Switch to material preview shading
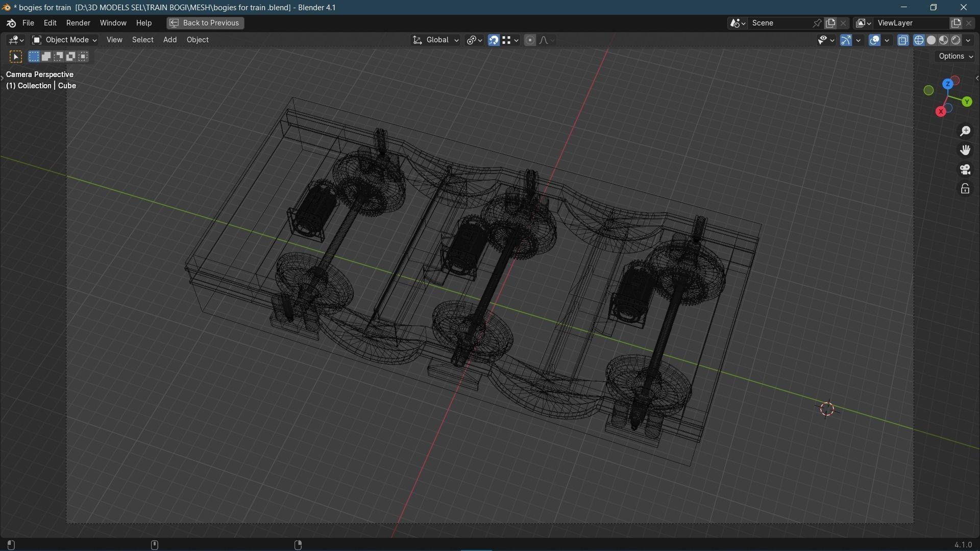980x551 pixels. pyautogui.click(x=944, y=40)
